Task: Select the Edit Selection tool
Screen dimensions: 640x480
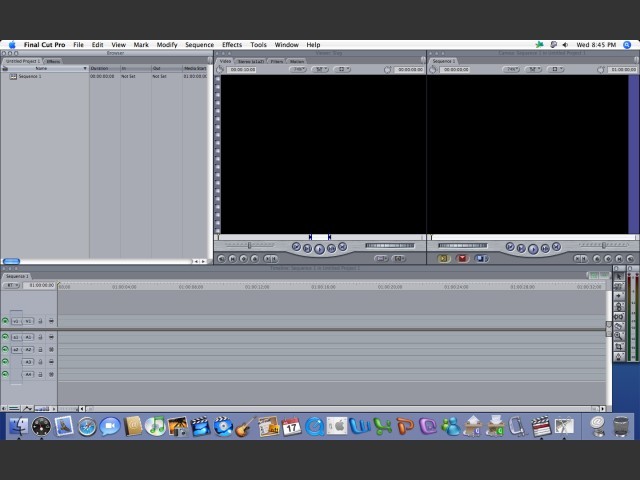Action: pos(619,286)
